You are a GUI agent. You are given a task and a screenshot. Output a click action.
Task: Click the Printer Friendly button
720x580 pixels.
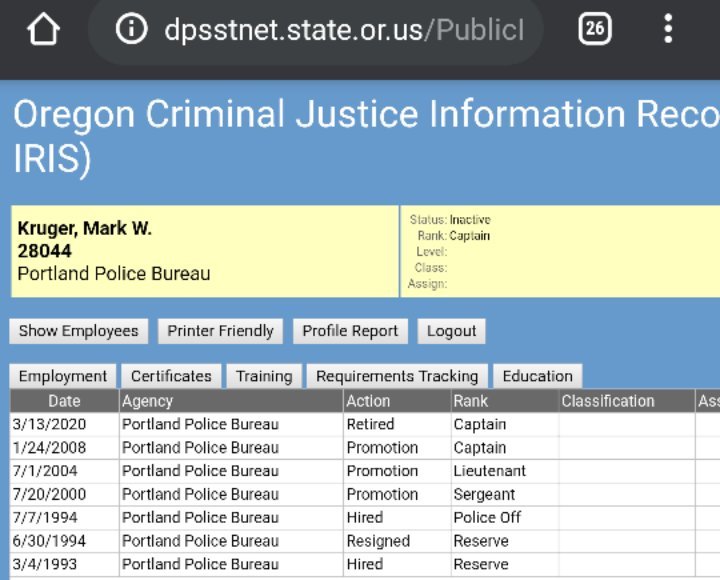pyautogui.click(x=220, y=331)
